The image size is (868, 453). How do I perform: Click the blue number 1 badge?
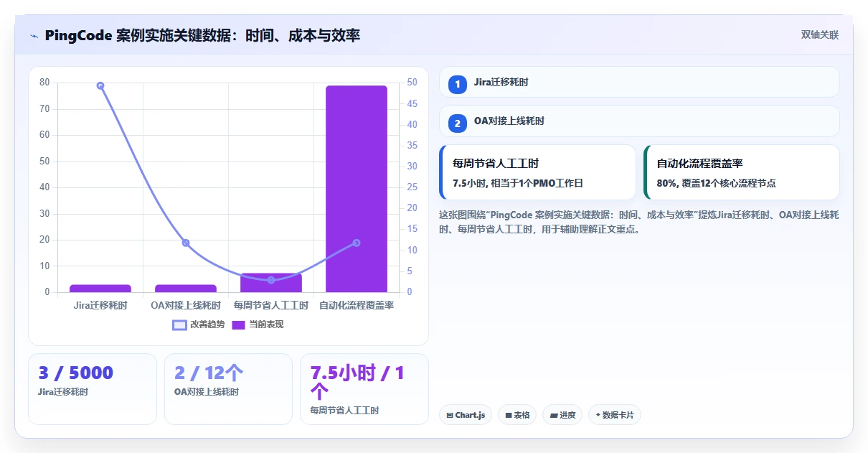[x=457, y=84]
